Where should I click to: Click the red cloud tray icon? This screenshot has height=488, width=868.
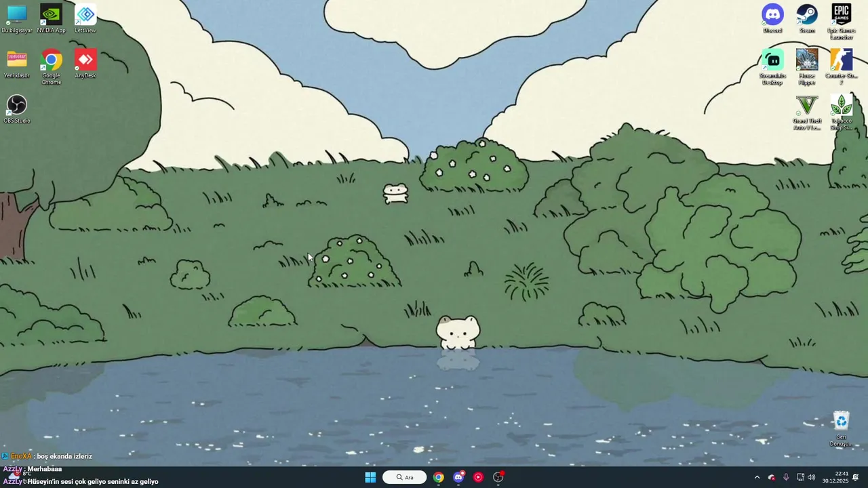pos(772,477)
